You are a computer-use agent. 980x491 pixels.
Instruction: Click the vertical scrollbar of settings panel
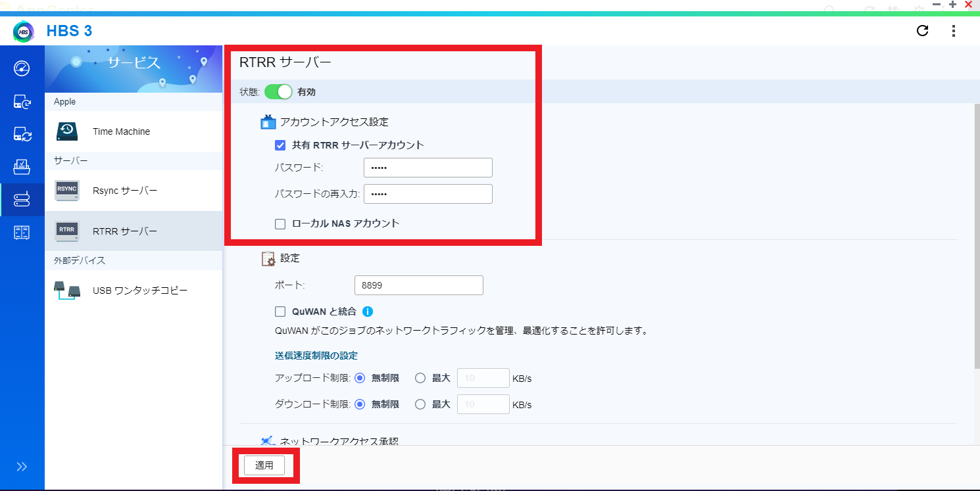pos(976,237)
